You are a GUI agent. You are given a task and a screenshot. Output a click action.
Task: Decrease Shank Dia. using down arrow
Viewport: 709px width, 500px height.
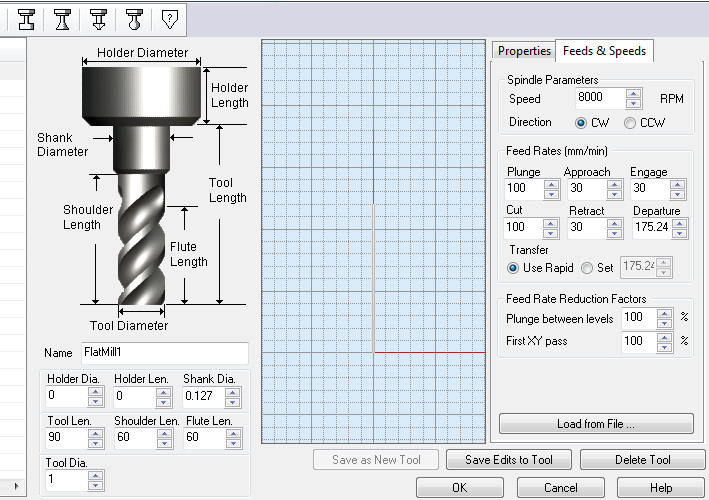click(232, 401)
